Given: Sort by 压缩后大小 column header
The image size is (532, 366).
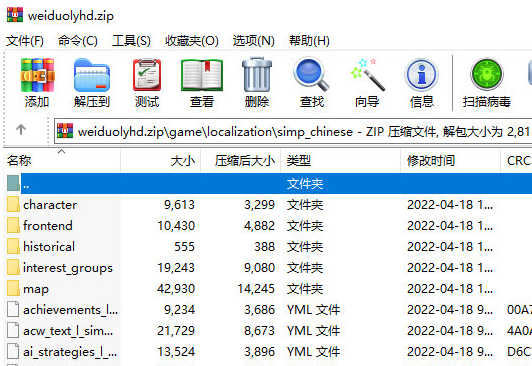Looking at the screenshot, I should (x=241, y=161).
